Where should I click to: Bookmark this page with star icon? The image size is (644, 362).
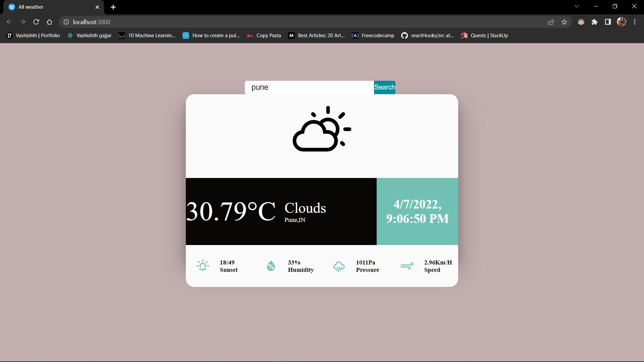[565, 22]
